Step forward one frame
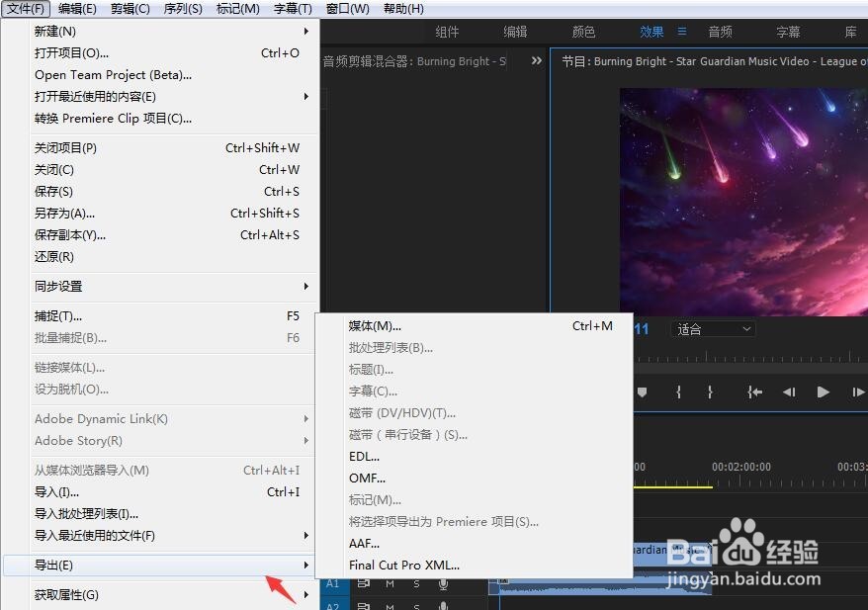 [x=858, y=392]
